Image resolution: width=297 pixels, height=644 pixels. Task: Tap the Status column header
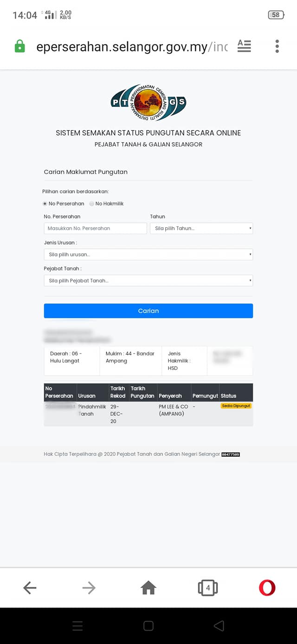pos(229,396)
